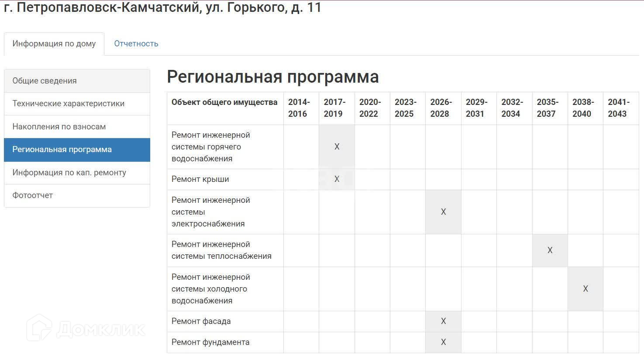Click the Региональная программа heading
The height and width of the screenshot is (358, 644).
(273, 77)
